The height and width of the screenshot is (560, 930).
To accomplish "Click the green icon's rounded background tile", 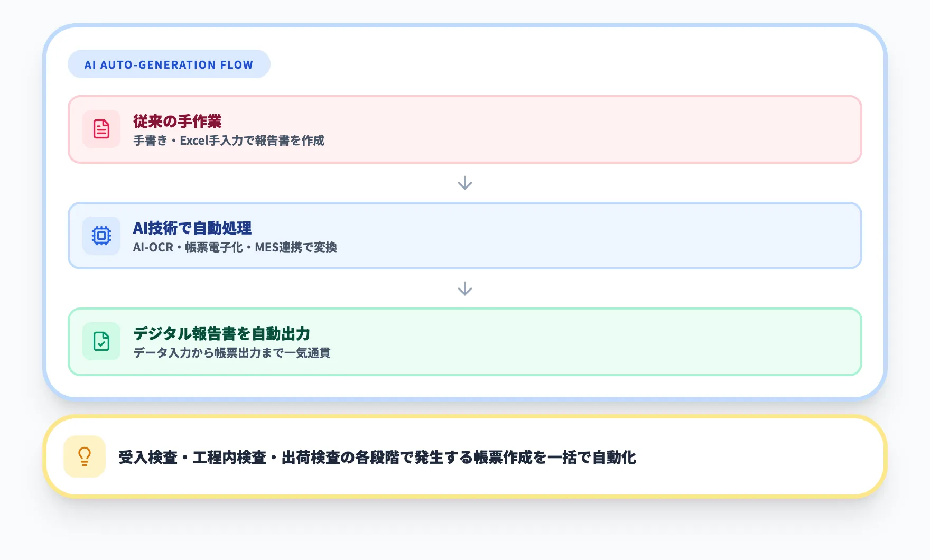I will coord(101,342).
